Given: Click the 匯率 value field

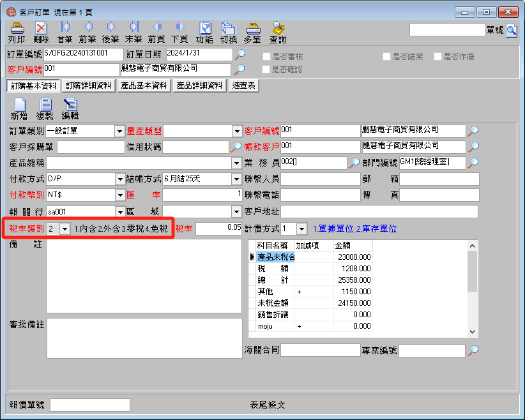Looking at the screenshot, I should [202, 195].
